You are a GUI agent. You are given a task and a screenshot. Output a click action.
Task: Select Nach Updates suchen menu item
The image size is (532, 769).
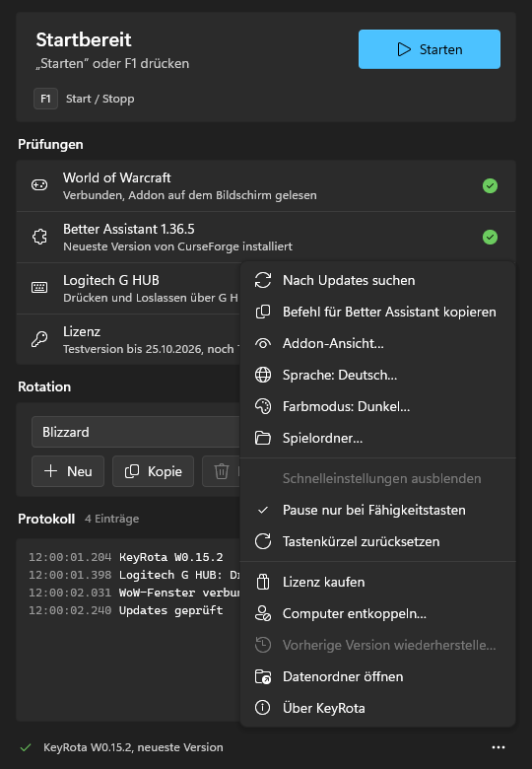377,281
